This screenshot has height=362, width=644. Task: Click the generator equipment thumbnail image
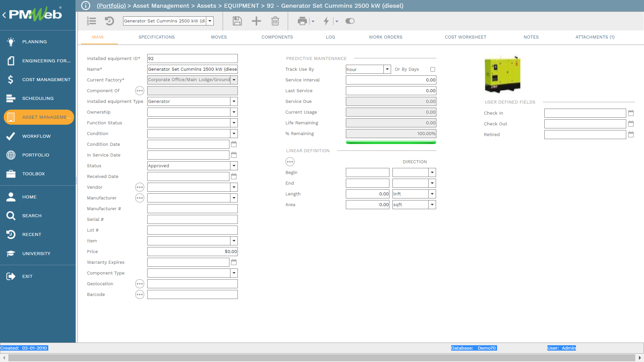pyautogui.click(x=502, y=74)
